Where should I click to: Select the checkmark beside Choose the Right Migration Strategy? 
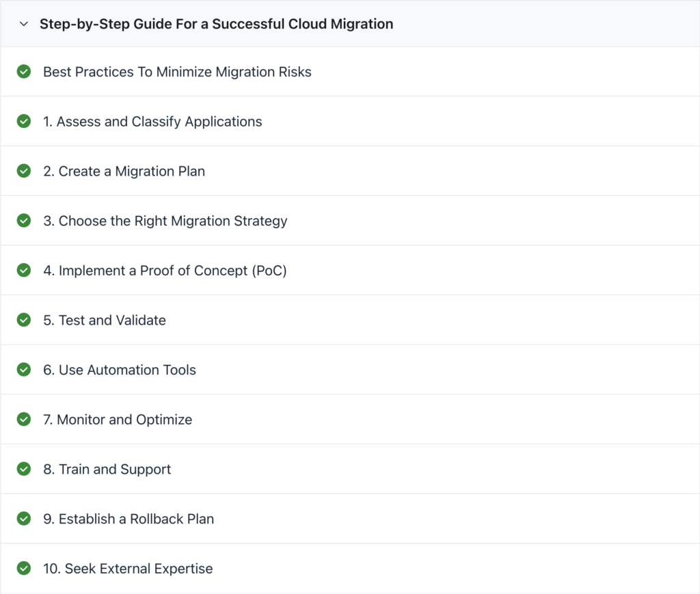pyautogui.click(x=24, y=221)
